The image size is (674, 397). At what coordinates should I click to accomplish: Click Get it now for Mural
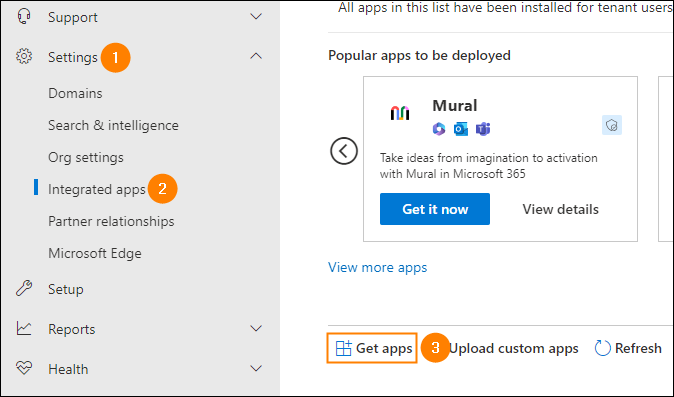click(435, 209)
